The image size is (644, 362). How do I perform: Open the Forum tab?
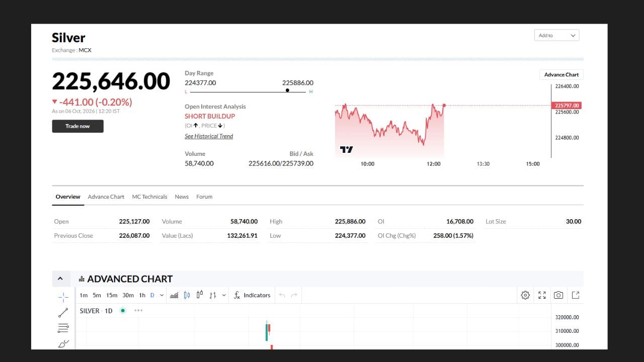tap(204, 197)
